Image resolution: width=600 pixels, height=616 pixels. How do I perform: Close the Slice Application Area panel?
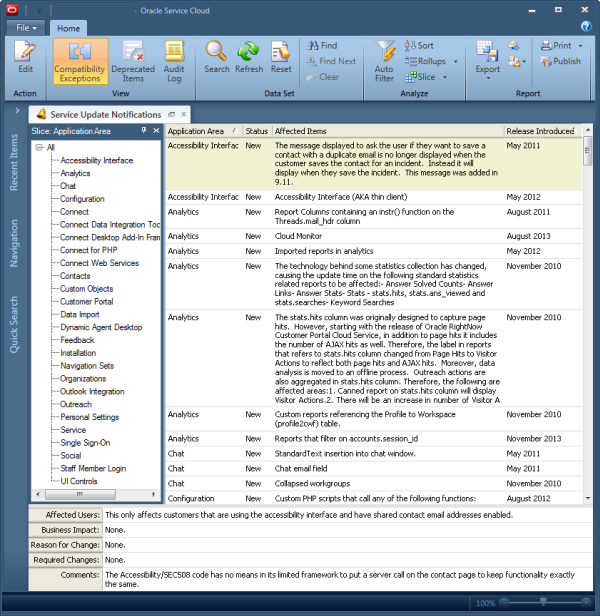click(x=156, y=130)
